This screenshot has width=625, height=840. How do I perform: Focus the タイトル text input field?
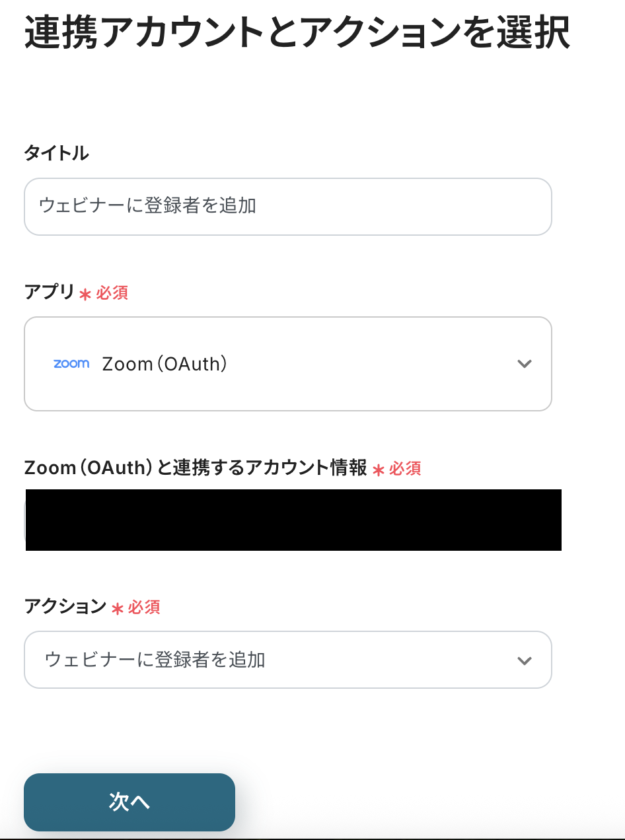pyautogui.click(x=287, y=206)
